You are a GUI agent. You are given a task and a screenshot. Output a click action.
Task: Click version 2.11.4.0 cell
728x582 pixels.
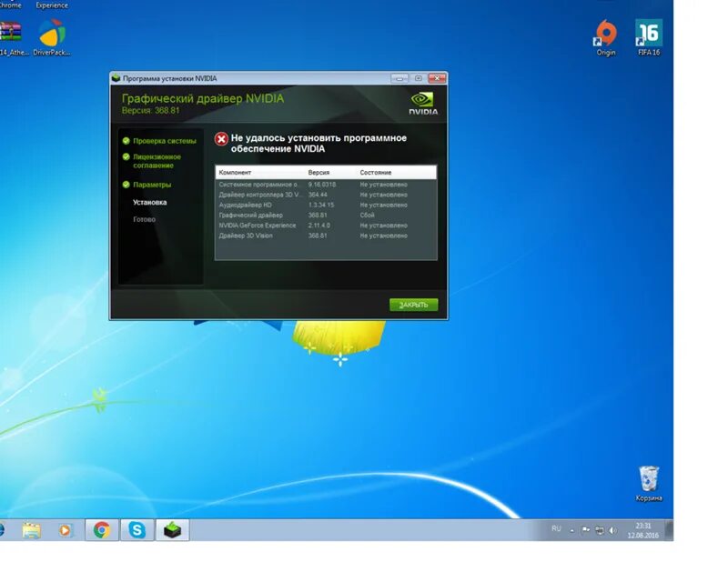pyautogui.click(x=319, y=226)
